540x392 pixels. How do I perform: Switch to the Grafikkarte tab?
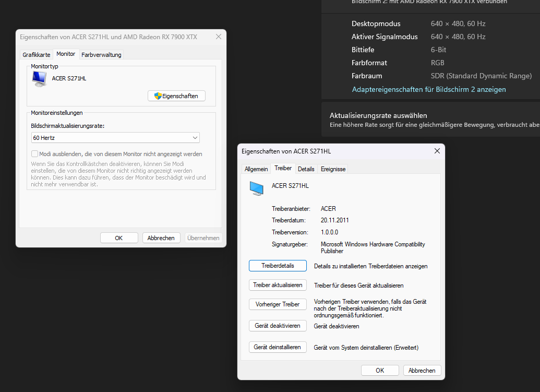tap(36, 55)
